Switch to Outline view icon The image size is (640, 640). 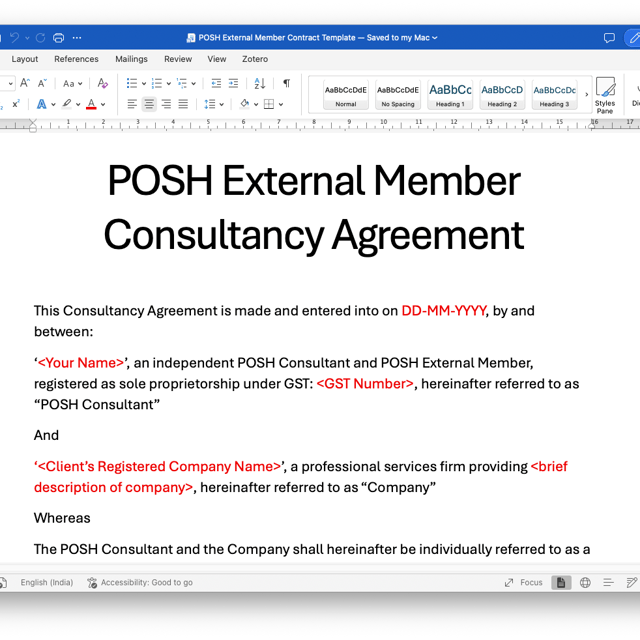click(608, 582)
